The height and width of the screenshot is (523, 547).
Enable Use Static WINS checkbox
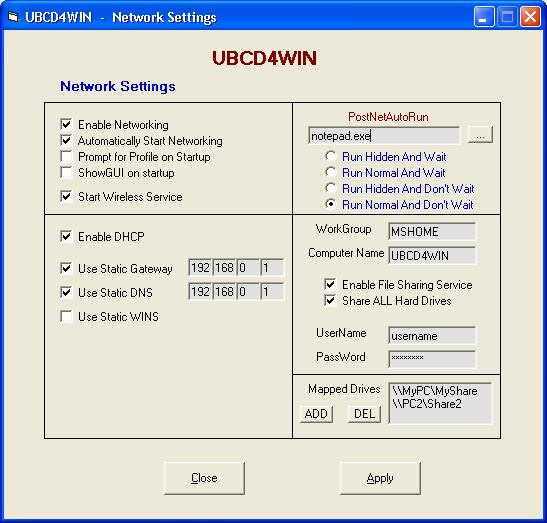pyautogui.click(x=66, y=316)
